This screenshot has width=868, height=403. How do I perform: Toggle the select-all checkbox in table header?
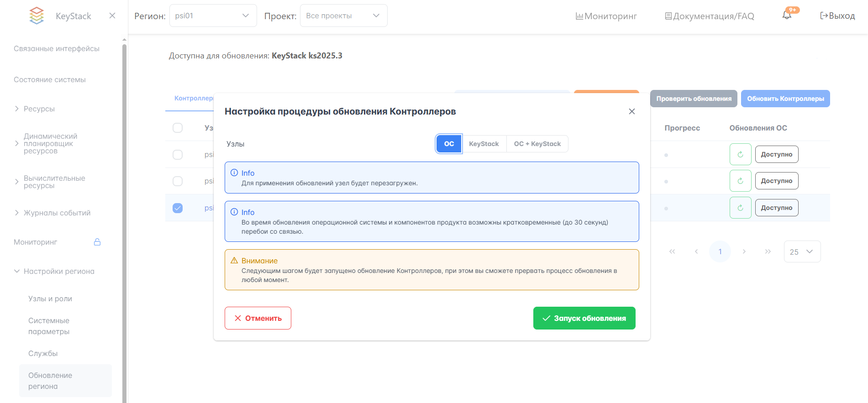178,128
